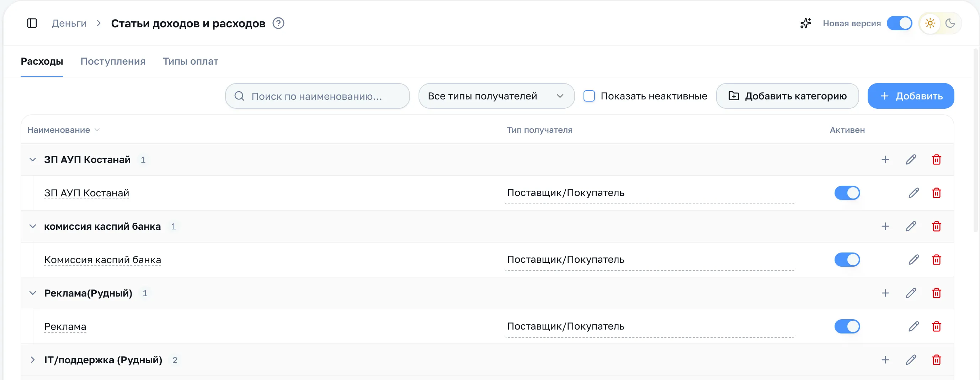Expand IT/поддержка (Рудный) category
The height and width of the screenshot is (380, 980).
33,360
